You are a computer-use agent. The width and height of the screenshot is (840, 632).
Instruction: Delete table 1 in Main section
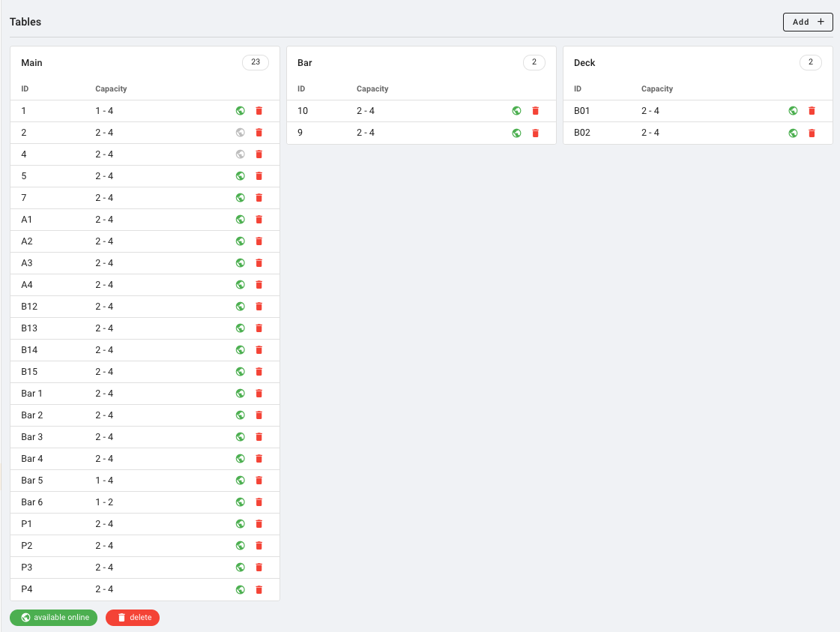pos(259,111)
